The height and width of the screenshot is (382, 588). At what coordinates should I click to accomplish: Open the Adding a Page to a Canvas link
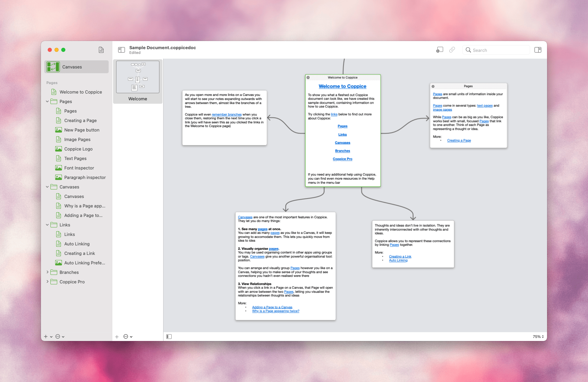(x=272, y=307)
